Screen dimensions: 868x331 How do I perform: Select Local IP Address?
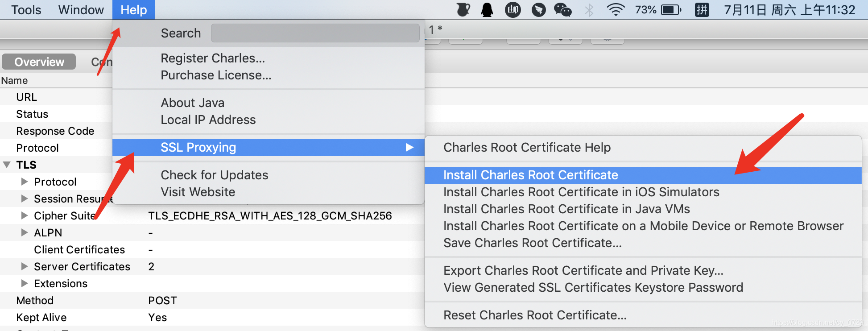(x=269, y=120)
